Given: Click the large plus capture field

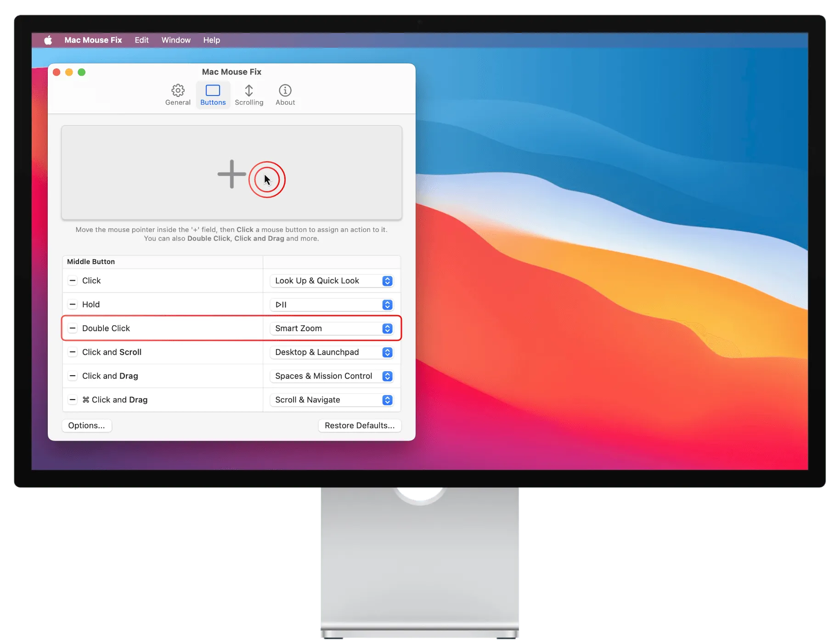Looking at the screenshot, I should 231,173.
